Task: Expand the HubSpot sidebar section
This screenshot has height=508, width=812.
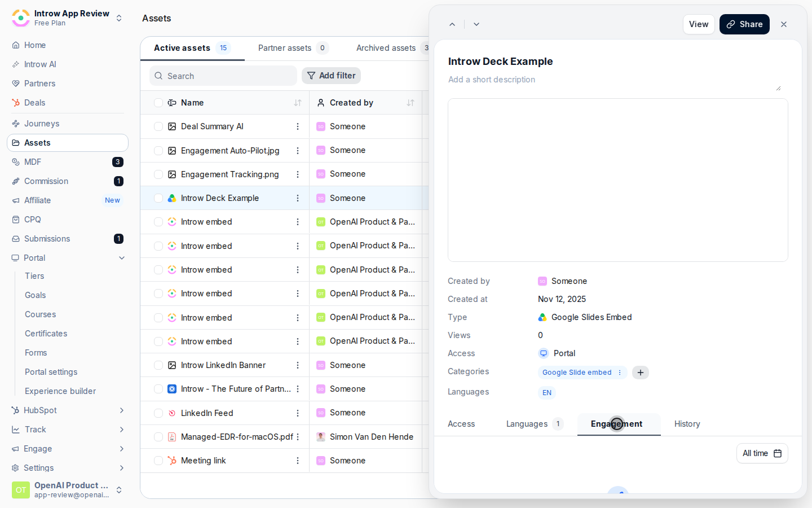Action: pyautogui.click(x=122, y=410)
